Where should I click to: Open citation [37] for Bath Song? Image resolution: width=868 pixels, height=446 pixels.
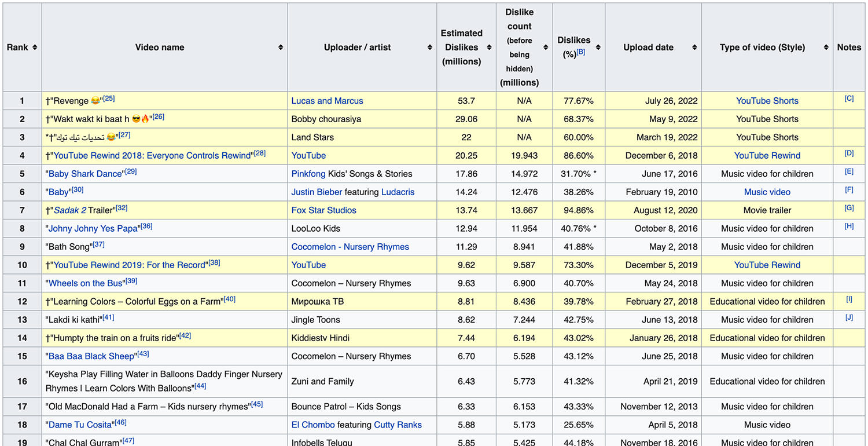pyautogui.click(x=99, y=244)
